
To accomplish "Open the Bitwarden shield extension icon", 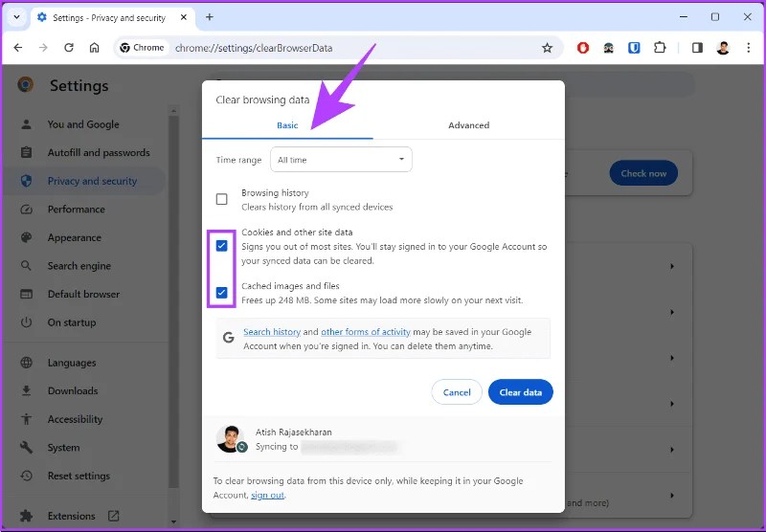I will tap(634, 48).
